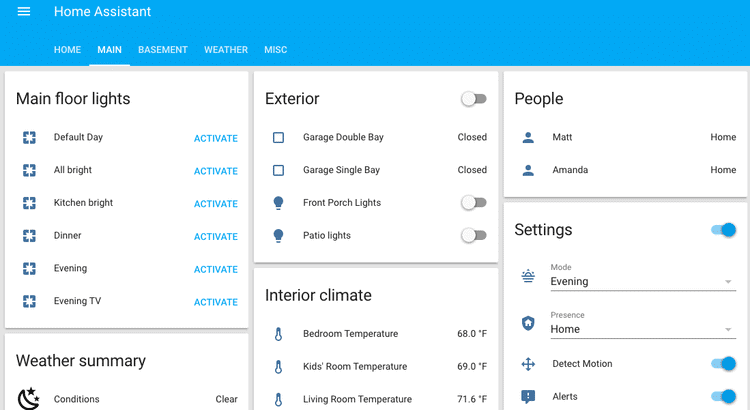Click the Kitchen bright scene icon

pos(29,203)
